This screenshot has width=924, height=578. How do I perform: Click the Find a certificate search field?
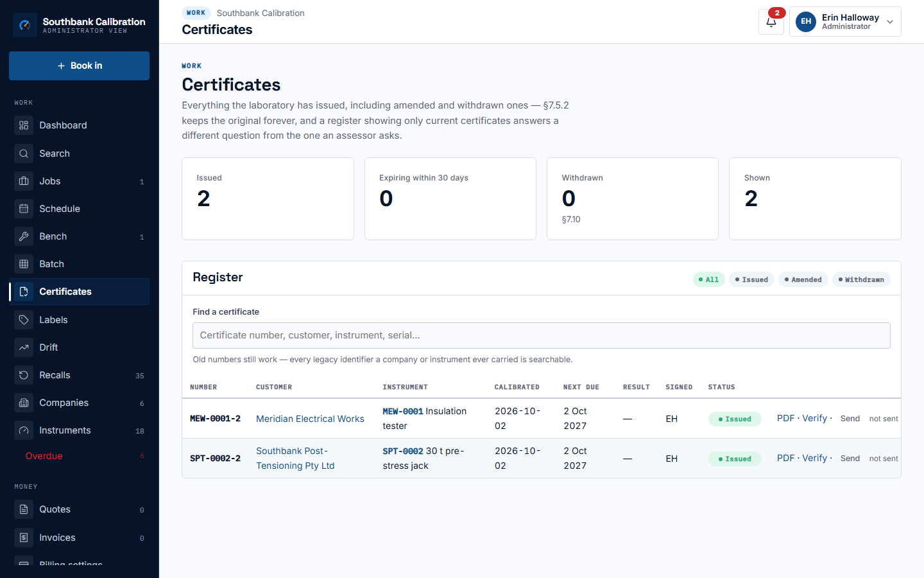pyautogui.click(x=542, y=335)
